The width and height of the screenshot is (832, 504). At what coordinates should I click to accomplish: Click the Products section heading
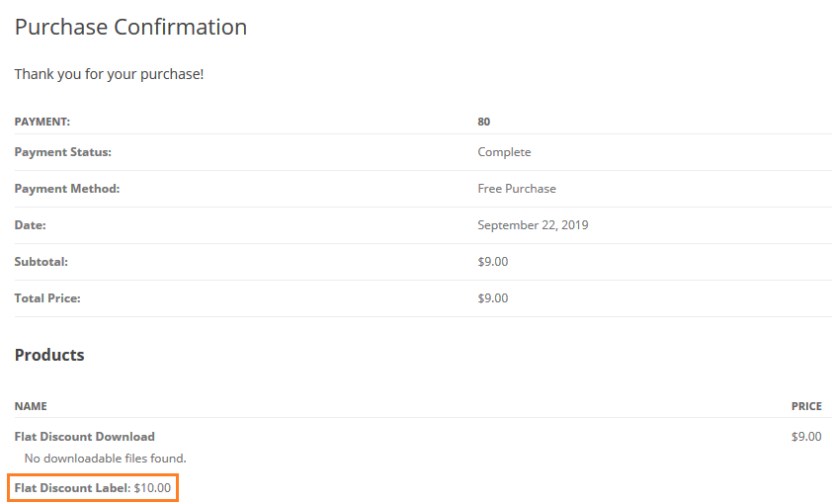(49, 355)
